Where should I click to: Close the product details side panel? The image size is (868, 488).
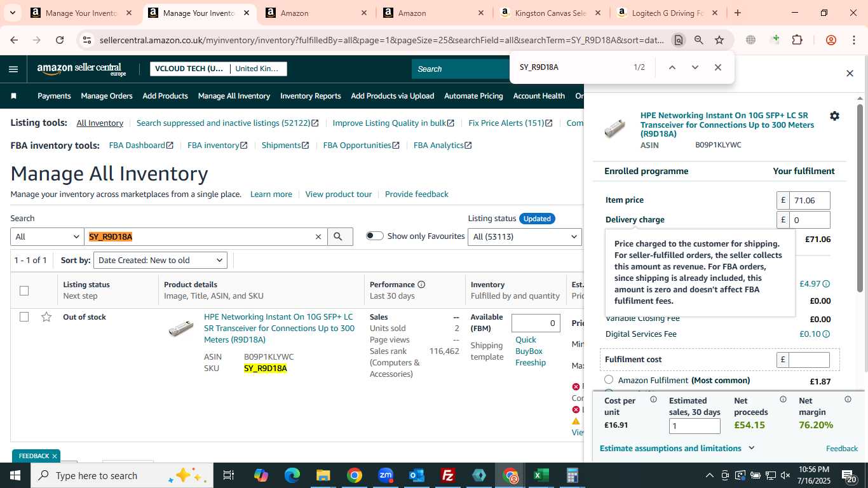click(850, 74)
